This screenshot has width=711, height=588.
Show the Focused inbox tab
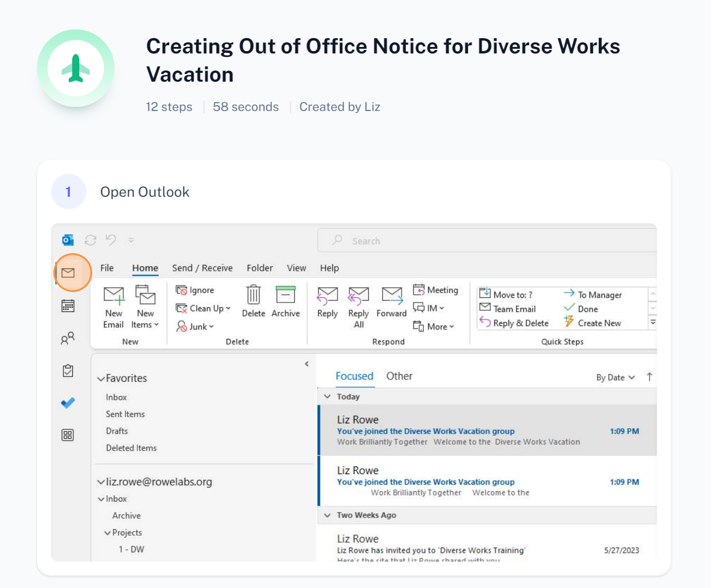tap(355, 376)
